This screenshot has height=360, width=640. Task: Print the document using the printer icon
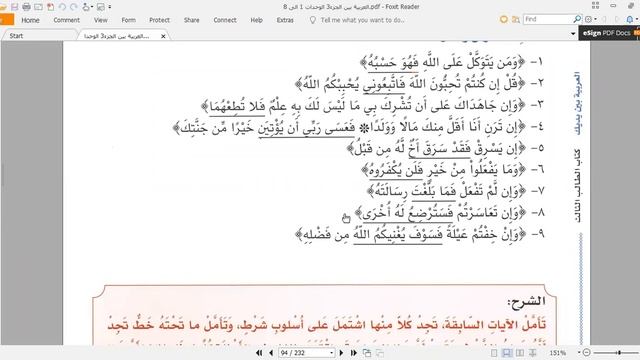(x=27, y=7)
